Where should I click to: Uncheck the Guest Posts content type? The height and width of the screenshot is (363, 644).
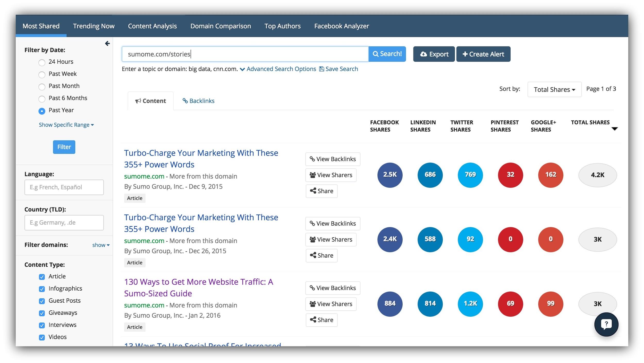point(42,301)
